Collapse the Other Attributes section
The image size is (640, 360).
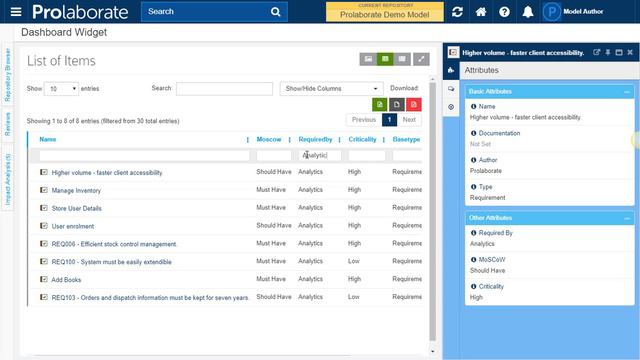(x=627, y=218)
